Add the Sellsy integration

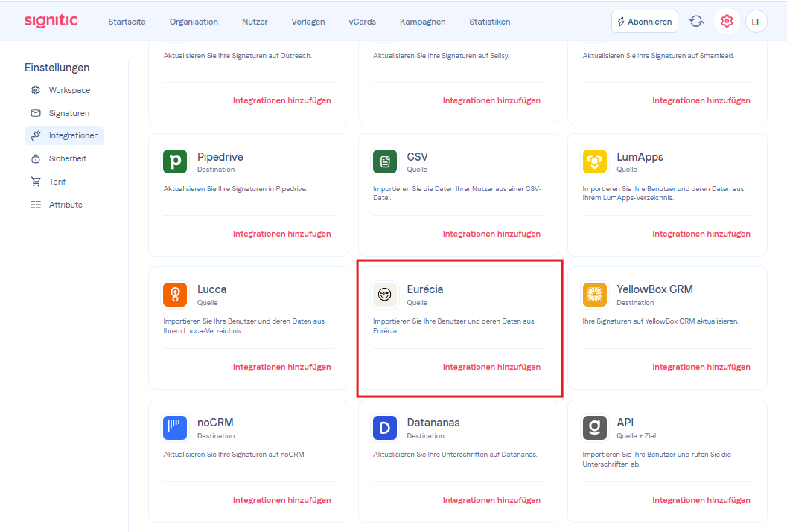pos(491,100)
